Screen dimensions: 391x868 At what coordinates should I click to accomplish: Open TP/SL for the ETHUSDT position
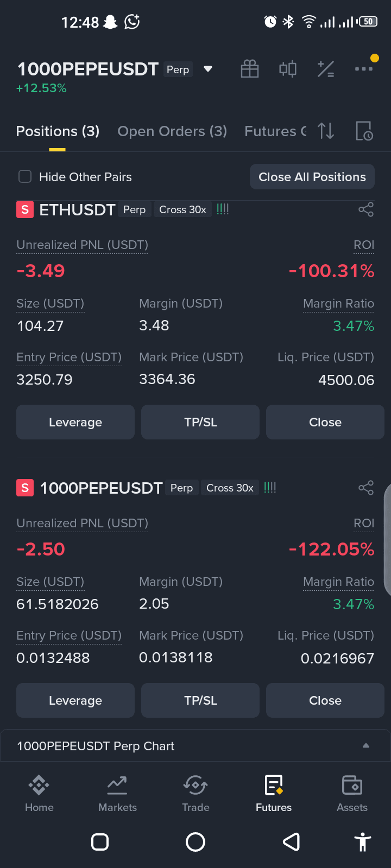point(200,422)
